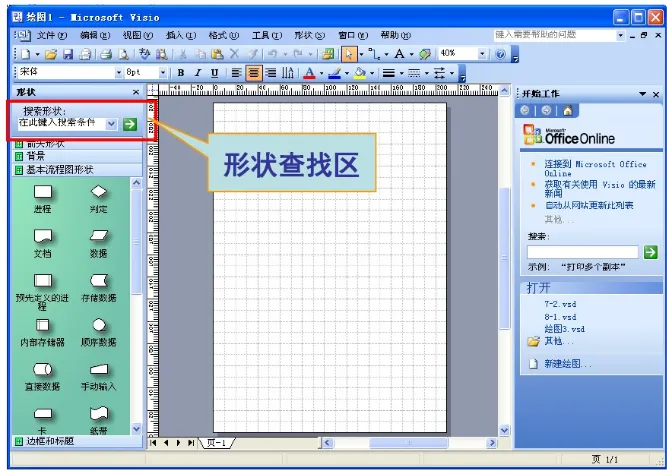
Task: Select the 进程 process shape
Action: pyautogui.click(x=43, y=198)
